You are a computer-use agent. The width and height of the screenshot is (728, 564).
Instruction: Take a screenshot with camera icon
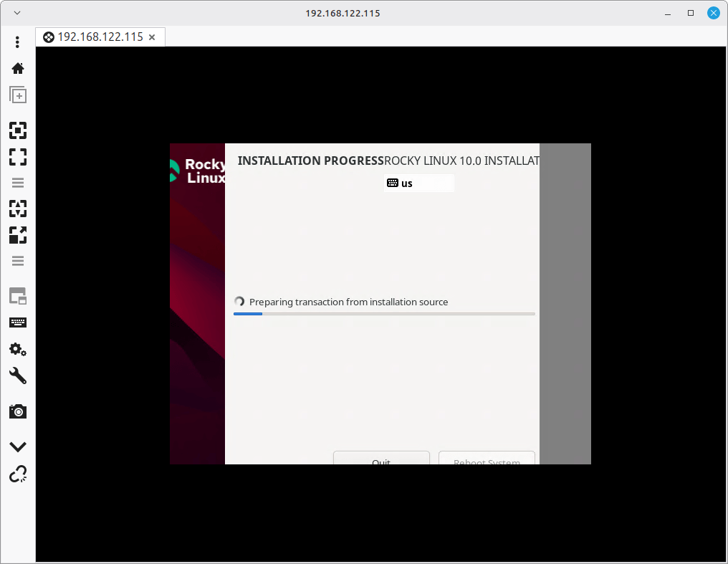point(18,411)
